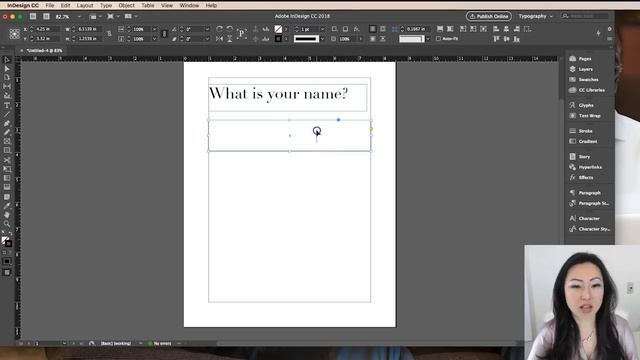This screenshot has height=360, width=640.
Task: Enable the Auto-Fit checkbox
Action: (x=438, y=39)
